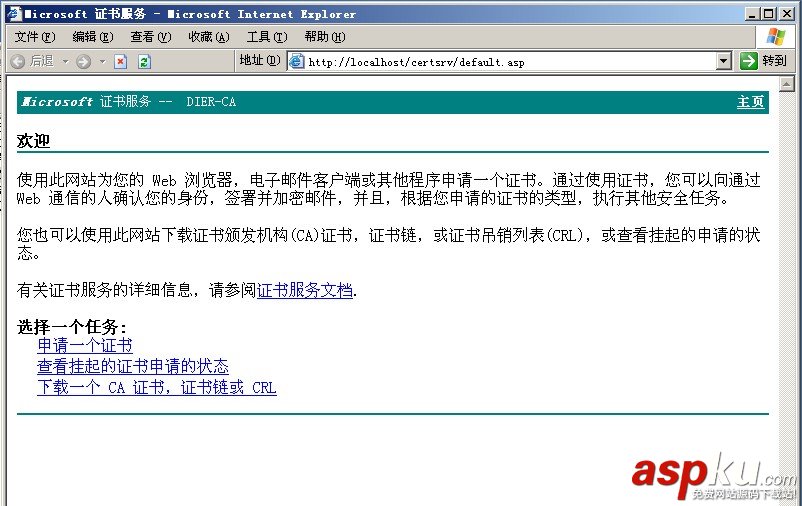Open the 收藏(A) menu
Viewport: 802px width, 506px height.
coord(209,37)
